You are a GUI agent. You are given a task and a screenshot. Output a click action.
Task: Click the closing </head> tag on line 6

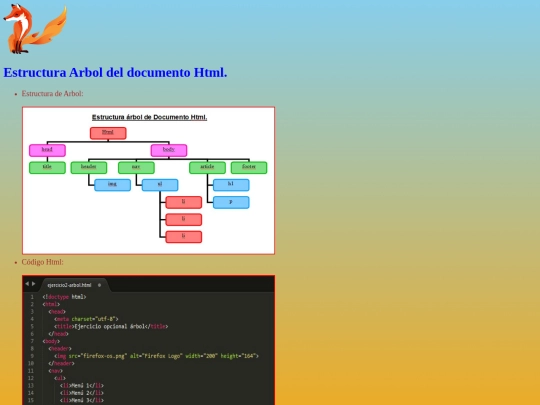coord(58,334)
